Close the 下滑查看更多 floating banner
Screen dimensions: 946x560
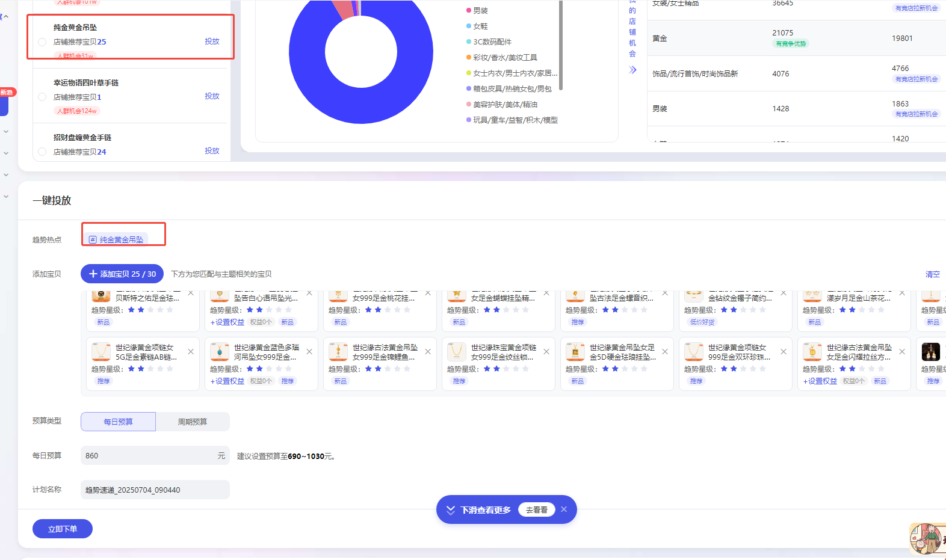click(564, 509)
